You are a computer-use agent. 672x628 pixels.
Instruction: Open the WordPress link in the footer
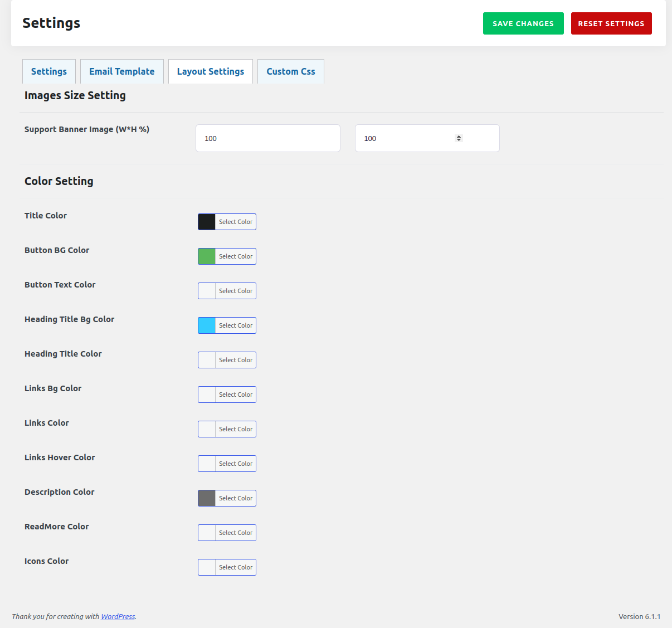click(x=118, y=616)
